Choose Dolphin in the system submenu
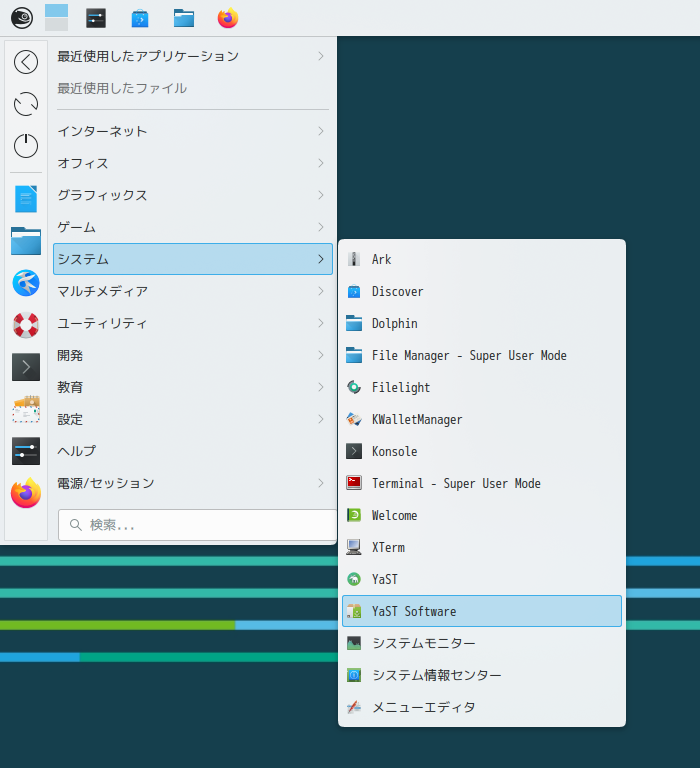The width and height of the screenshot is (700, 768). click(x=482, y=323)
